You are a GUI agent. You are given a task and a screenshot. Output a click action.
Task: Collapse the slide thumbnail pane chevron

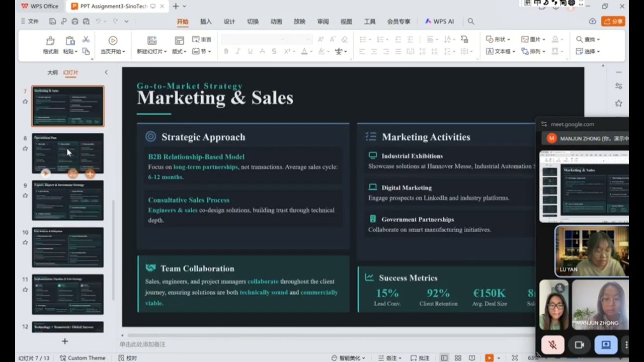(106, 72)
